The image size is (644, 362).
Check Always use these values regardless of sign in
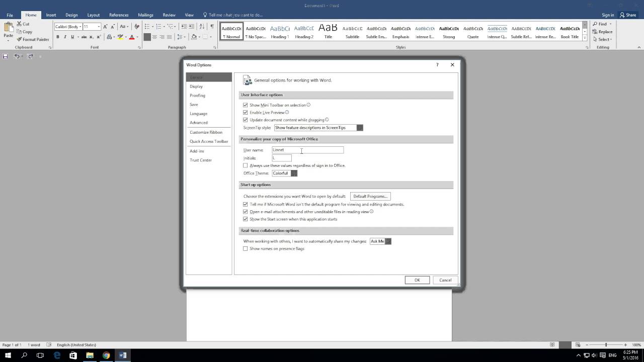(x=246, y=165)
